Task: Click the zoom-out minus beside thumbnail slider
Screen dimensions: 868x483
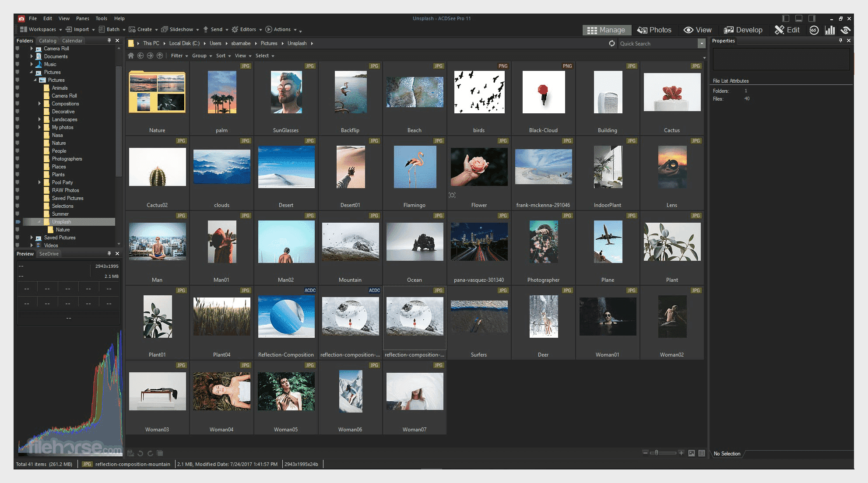Action: (645, 453)
